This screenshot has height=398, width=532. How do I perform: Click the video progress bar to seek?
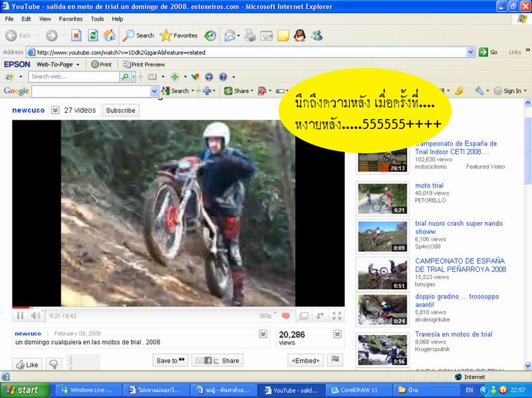pyautogui.click(x=178, y=308)
